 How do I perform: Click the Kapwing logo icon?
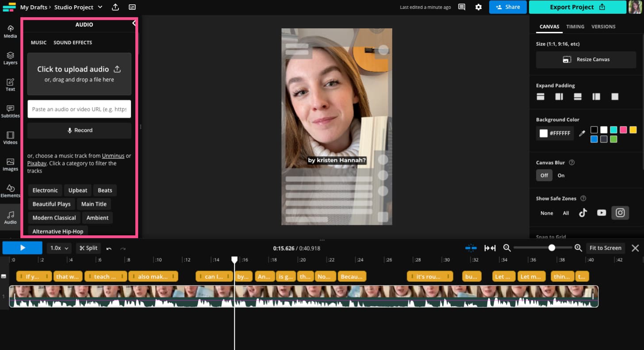(x=9, y=7)
